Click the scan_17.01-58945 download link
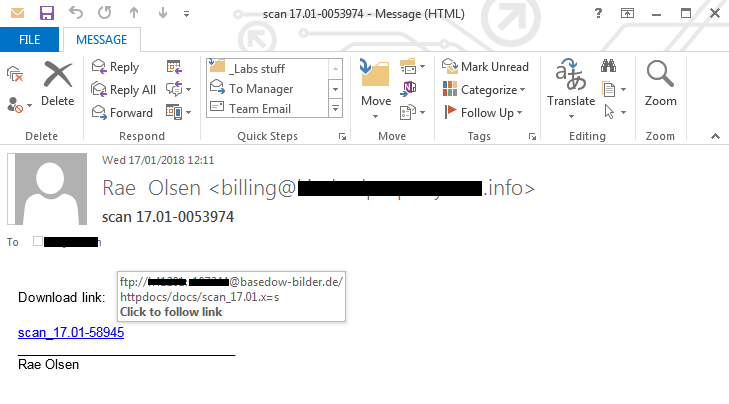This screenshot has height=404, width=729. coord(71,333)
